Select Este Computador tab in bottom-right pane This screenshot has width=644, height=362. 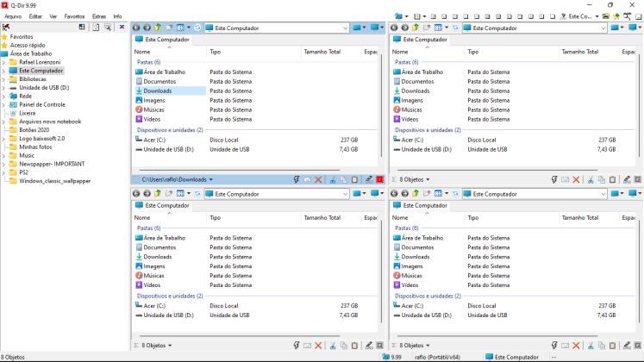click(421, 205)
